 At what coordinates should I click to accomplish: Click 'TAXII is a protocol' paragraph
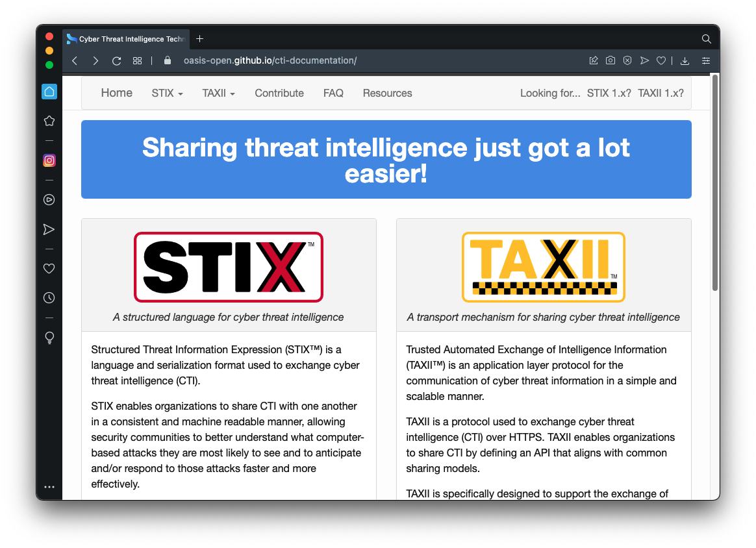540,445
